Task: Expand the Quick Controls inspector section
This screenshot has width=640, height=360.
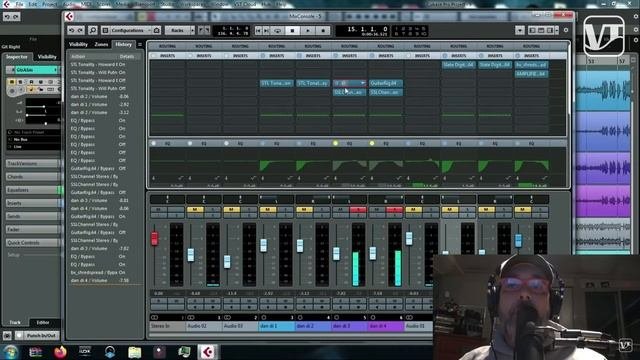Action: (x=33, y=242)
